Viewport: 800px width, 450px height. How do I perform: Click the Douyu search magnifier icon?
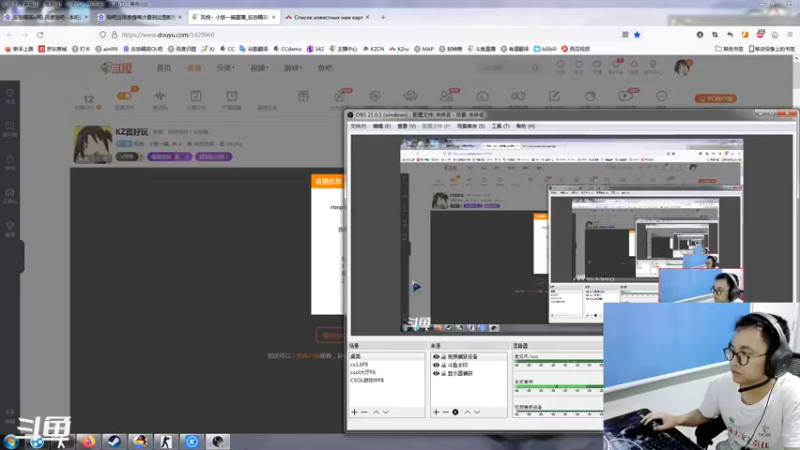click(x=535, y=67)
